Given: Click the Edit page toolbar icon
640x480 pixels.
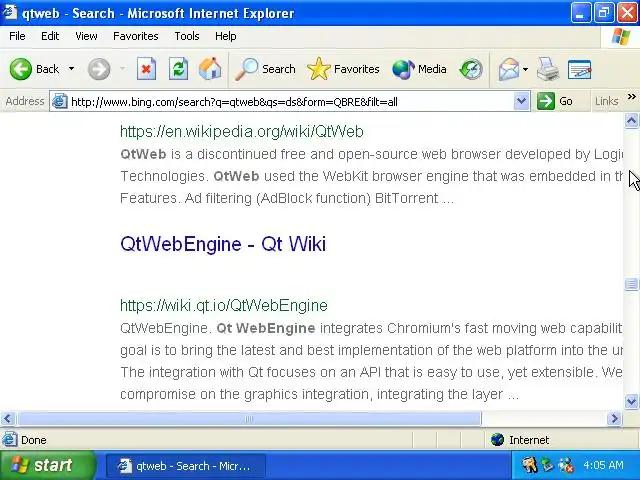Looking at the screenshot, I should click(580, 69).
